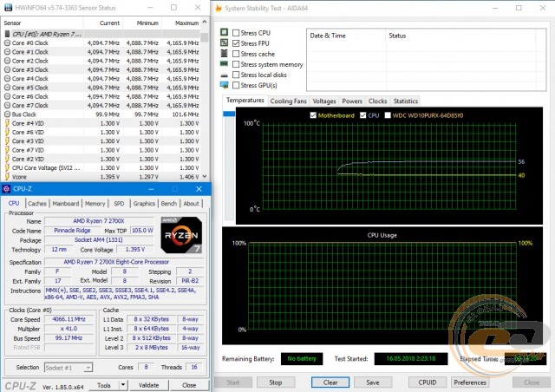
Task: Click the Core #2 Clock sensor icon
Action: coord(7,61)
